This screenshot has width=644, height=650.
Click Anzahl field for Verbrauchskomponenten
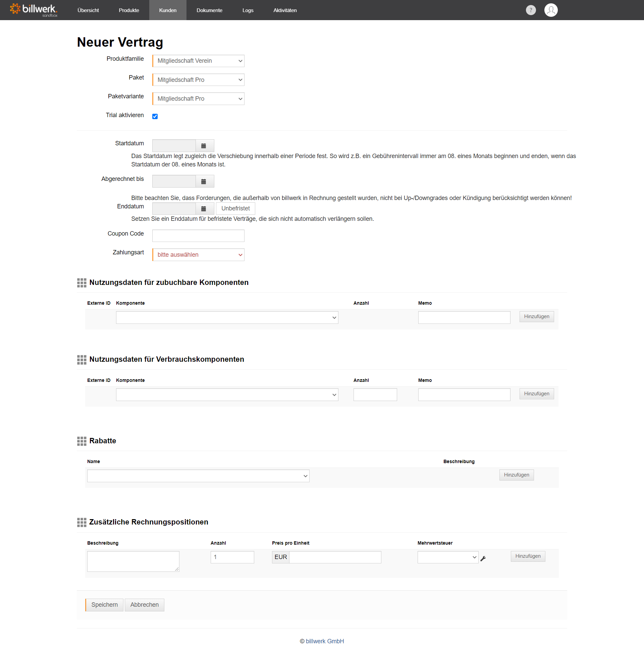[375, 395]
